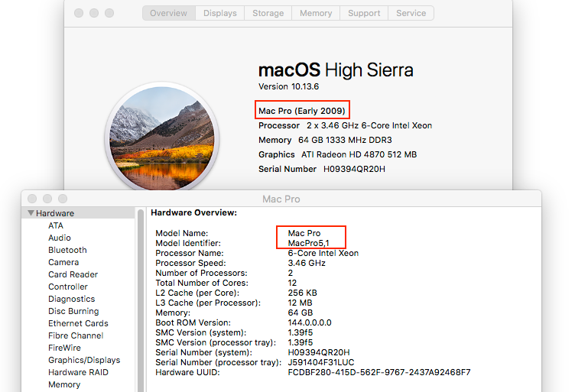
Task: Click the sidebar vertical scrollbar
Action: 140,300
